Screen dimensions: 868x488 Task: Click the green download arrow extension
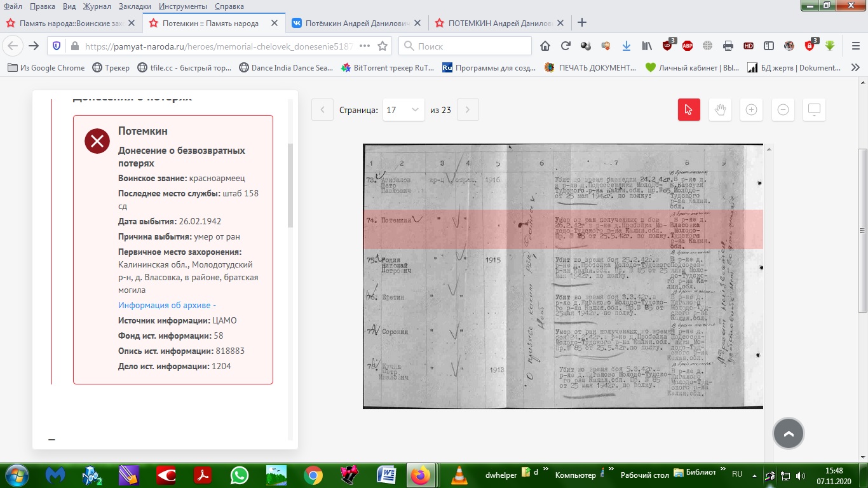[830, 46]
